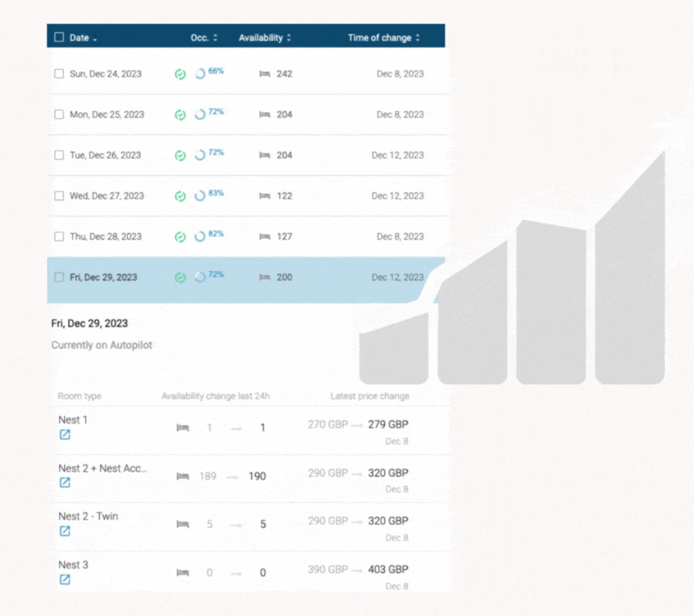Image resolution: width=694 pixels, height=616 pixels.
Task: Click the green Autopilot status icon for Sun, Dec 24
Action: pos(180,74)
